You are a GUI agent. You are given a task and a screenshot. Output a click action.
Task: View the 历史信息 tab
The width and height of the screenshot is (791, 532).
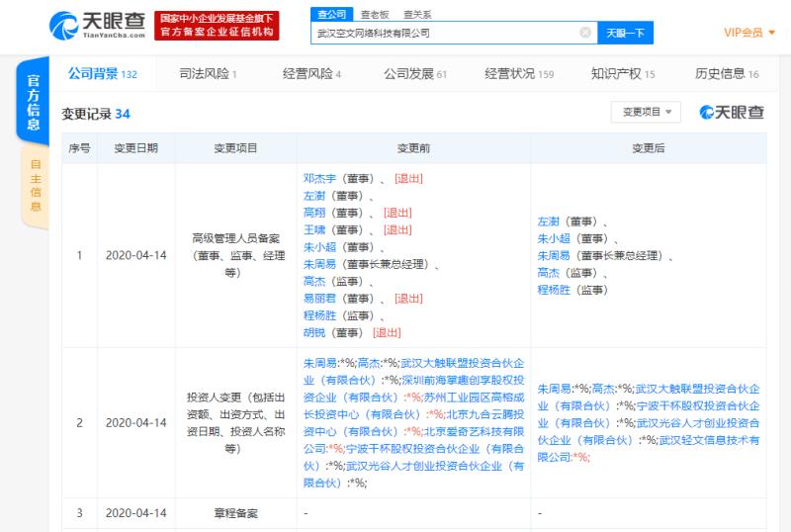tap(726, 74)
